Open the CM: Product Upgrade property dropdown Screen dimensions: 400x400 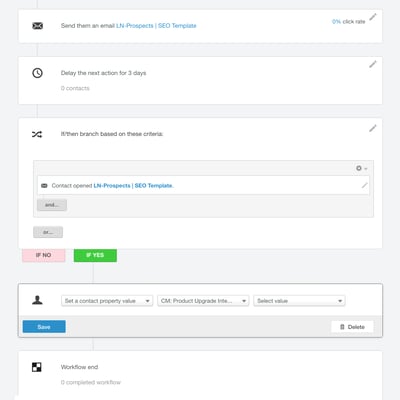click(203, 301)
